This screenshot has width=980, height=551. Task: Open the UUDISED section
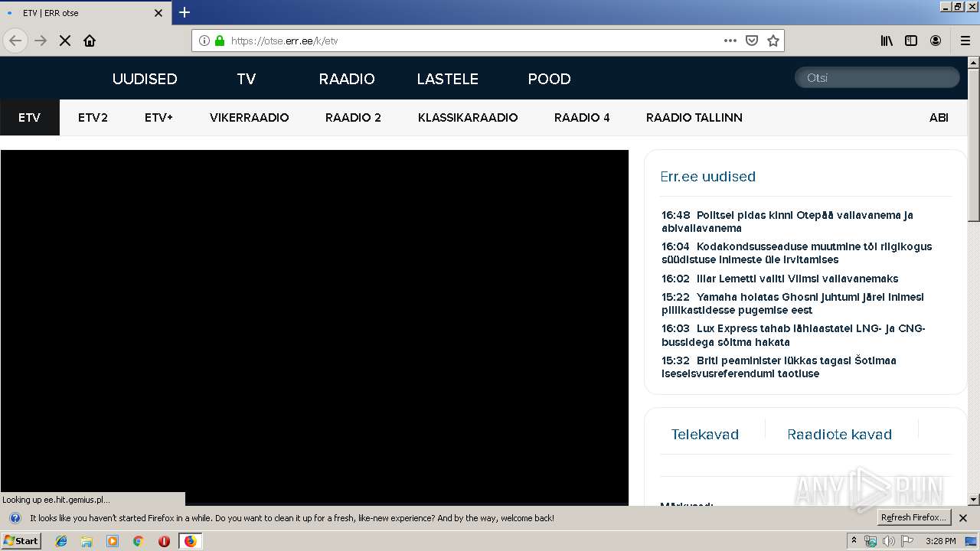coord(145,79)
